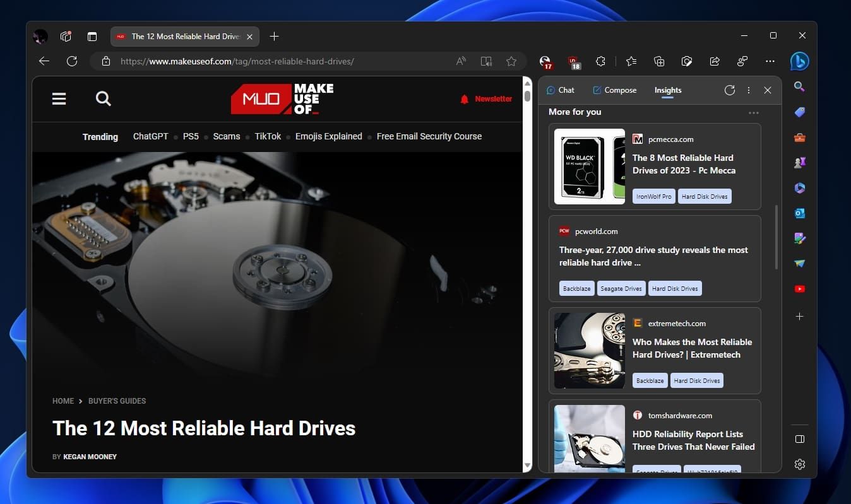Open More for you options ellipsis
Image resolution: width=851 pixels, height=504 pixels.
753,113
